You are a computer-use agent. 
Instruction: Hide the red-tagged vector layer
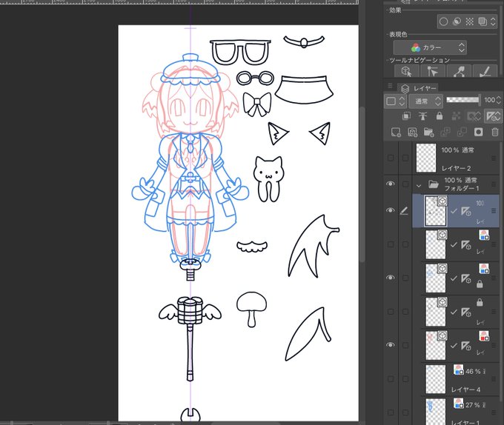pyautogui.click(x=391, y=345)
